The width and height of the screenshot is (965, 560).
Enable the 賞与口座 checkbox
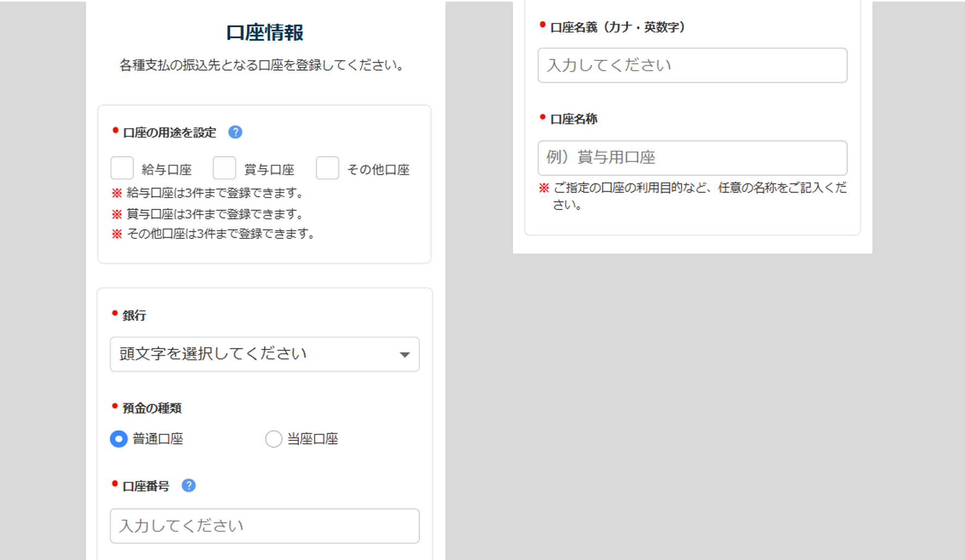224,168
